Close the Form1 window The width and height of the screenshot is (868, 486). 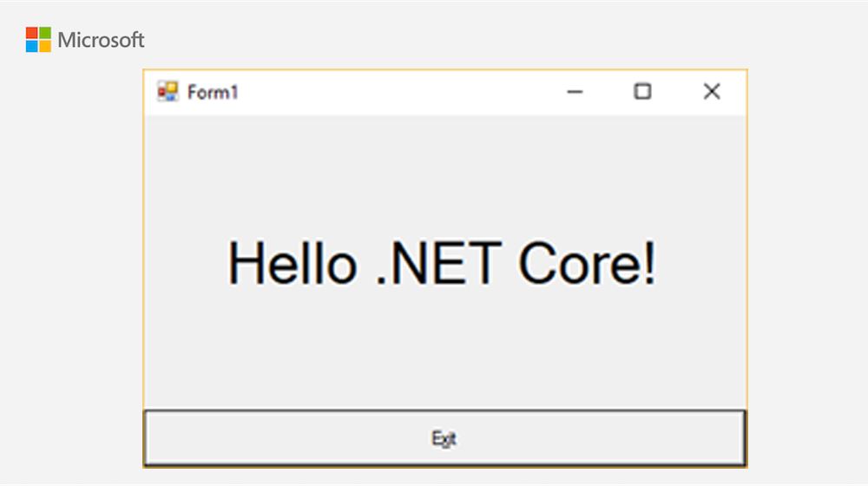712,91
